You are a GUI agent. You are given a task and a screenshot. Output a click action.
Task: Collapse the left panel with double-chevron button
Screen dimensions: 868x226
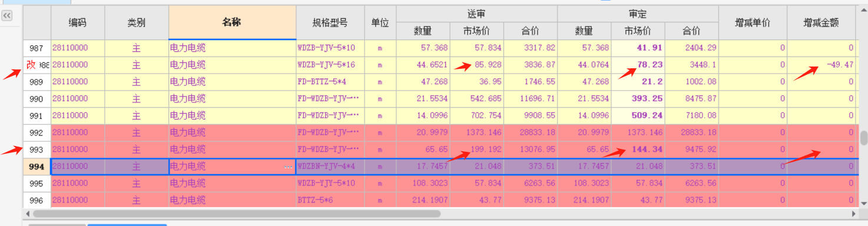tap(7, 16)
